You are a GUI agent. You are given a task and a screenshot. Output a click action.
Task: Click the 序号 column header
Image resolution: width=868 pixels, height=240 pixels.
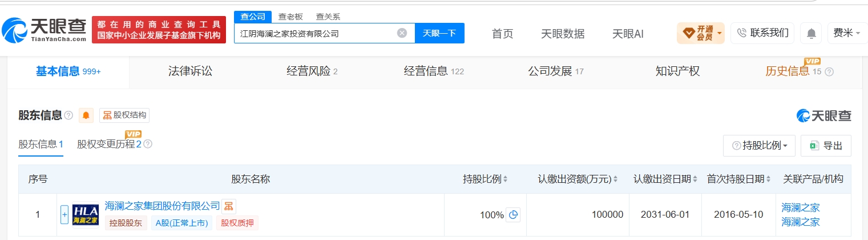coord(38,179)
